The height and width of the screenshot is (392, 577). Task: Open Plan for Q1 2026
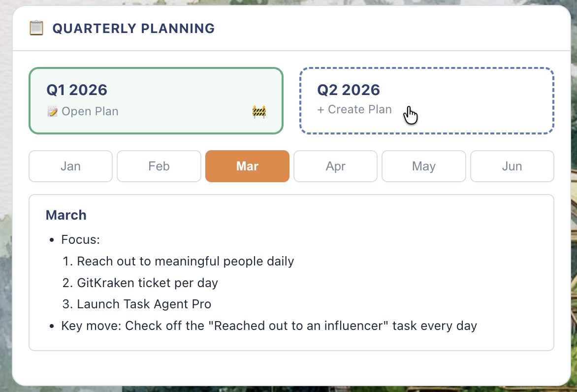[x=90, y=111]
